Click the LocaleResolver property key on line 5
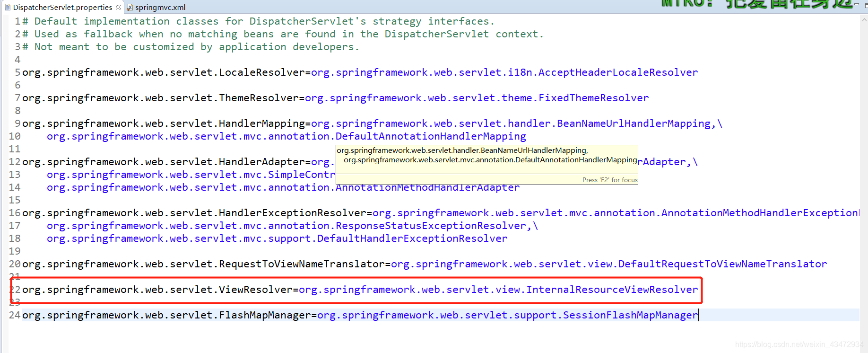The image size is (868, 353). [x=163, y=72]
